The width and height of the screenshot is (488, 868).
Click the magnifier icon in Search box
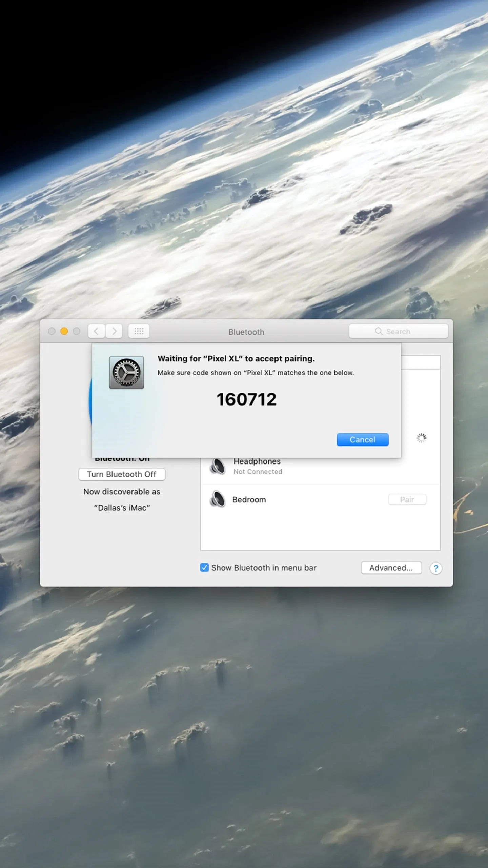(x=379, y=331)
